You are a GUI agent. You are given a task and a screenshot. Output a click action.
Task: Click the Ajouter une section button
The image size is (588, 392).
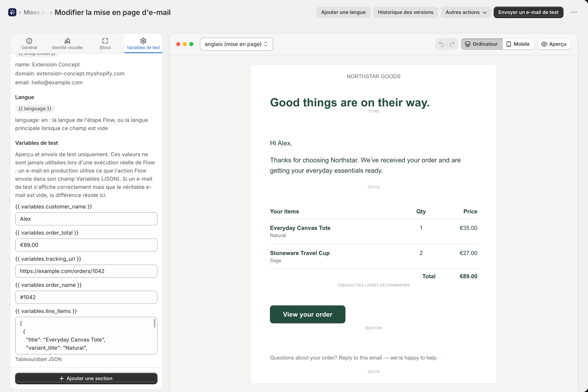pyautogui.click(x=86, y=379)
